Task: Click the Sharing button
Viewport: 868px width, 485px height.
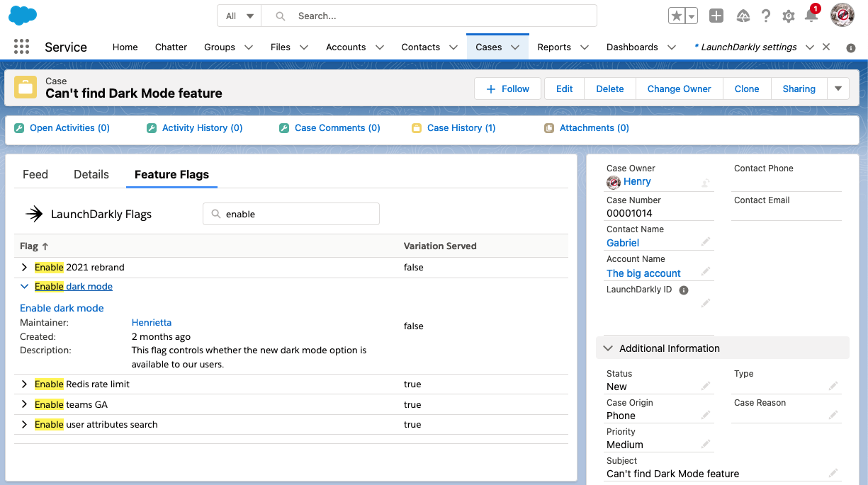Action: click(799, 89)
